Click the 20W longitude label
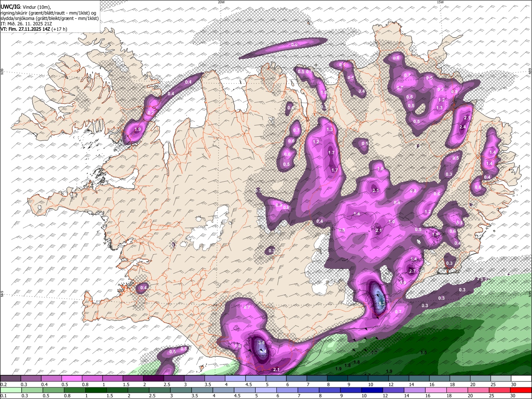This screenshot has height=399, width=532. coord(221,2)
